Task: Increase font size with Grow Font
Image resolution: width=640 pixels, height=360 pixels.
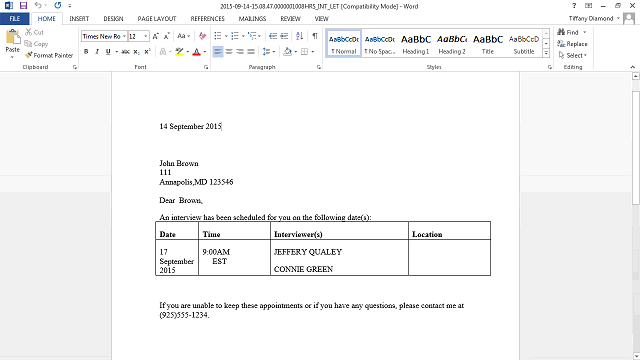Action: pyautogui.click(x=156, y=36)
